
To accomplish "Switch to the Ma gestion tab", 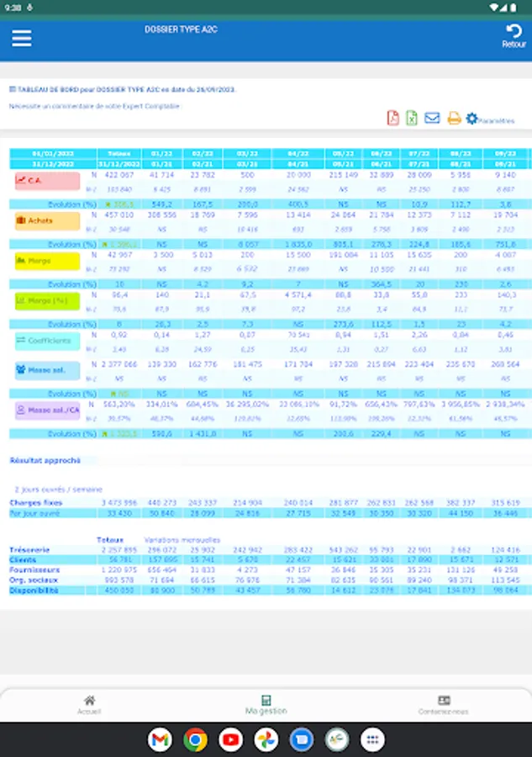I will point(266,705).
